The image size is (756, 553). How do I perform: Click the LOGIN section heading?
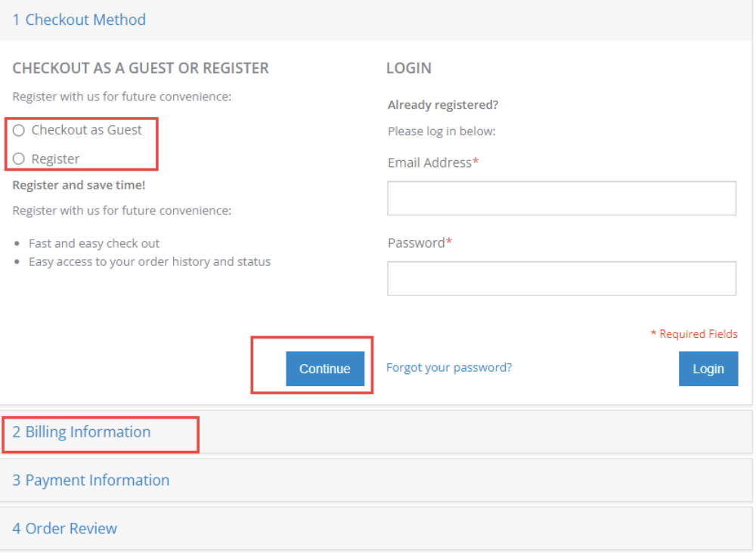tap(409, 68)
